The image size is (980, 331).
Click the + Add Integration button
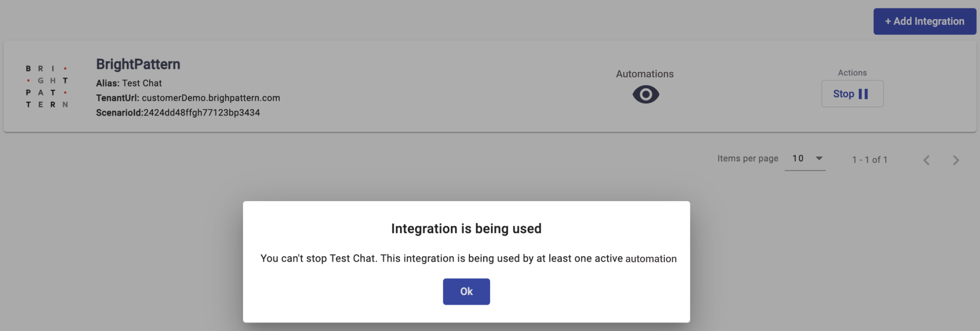(925, 21)
